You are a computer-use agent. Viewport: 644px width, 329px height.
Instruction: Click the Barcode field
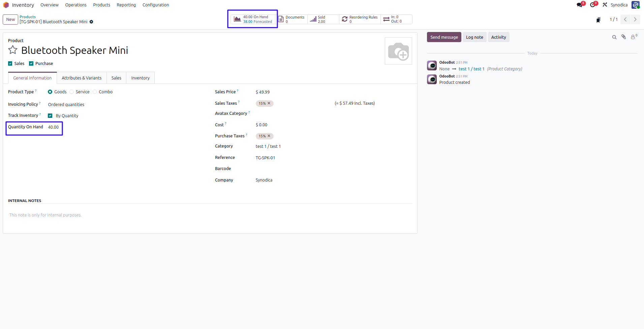click(x=334, y=169)
